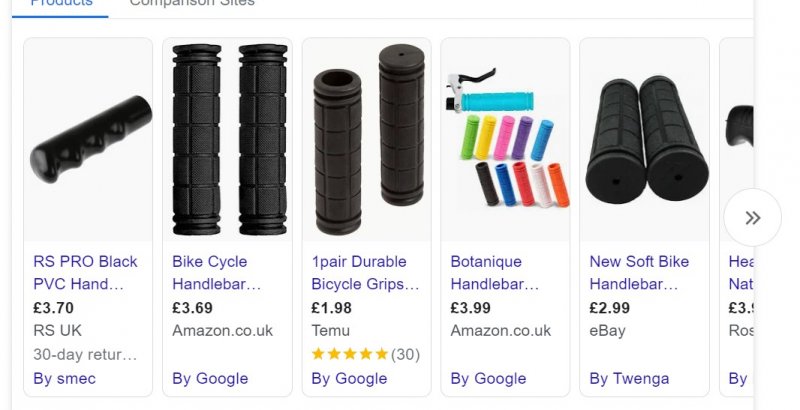Open the Comparison Sites tab

(192, 3)
